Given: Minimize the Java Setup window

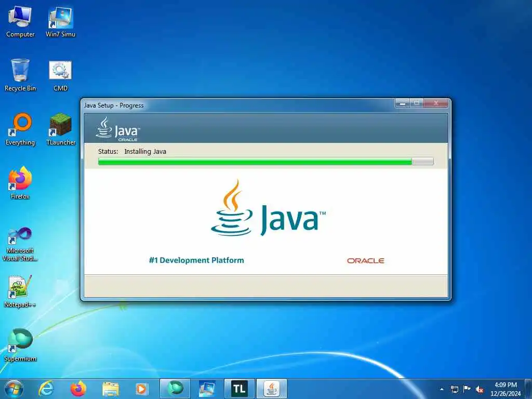Looking at the screenshot, I should (x=403, y=103).
